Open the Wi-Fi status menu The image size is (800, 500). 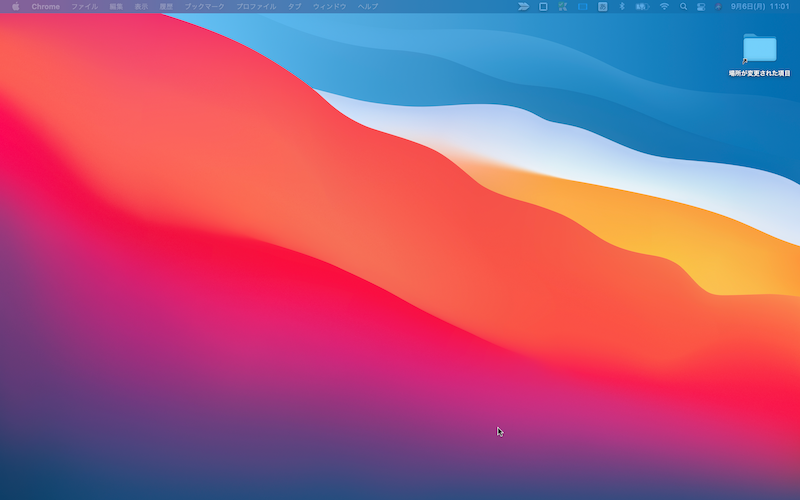coord(664,7)
